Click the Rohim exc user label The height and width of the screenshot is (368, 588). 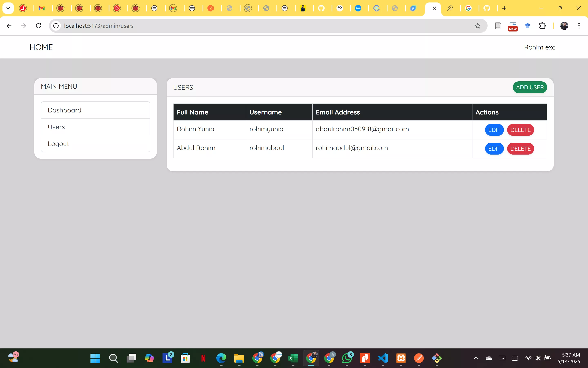pyautogui.click(x=539, y=47)
